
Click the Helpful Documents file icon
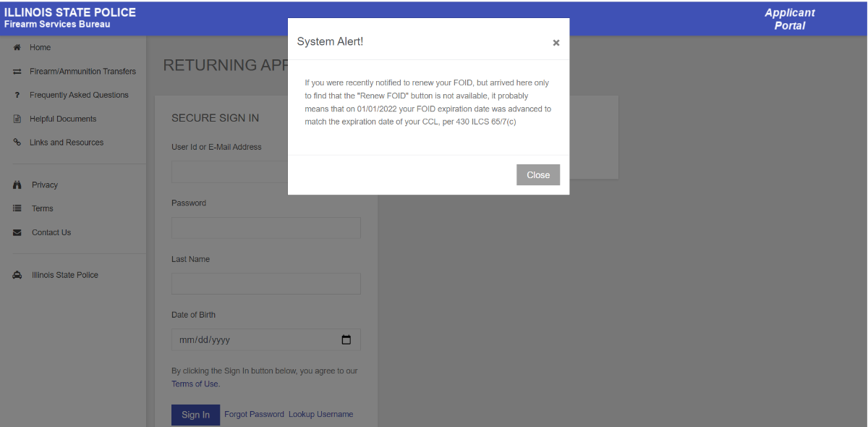(17, 119)
